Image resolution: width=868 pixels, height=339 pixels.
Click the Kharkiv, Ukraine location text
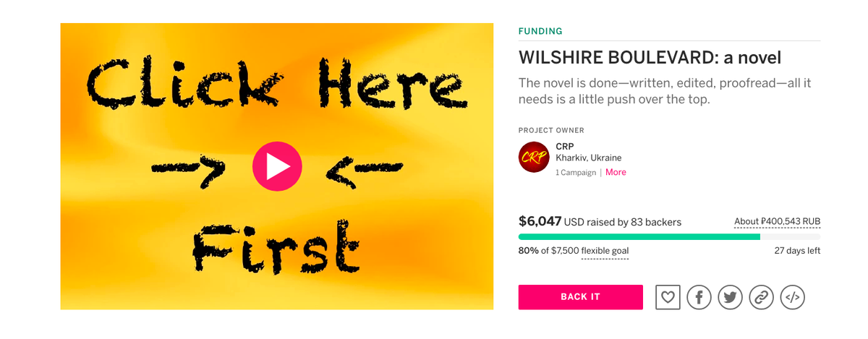(x=589, y=158)
